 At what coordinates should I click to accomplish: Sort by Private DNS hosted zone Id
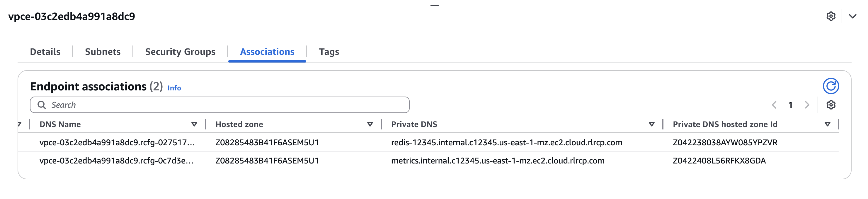[x=827, y=124]
